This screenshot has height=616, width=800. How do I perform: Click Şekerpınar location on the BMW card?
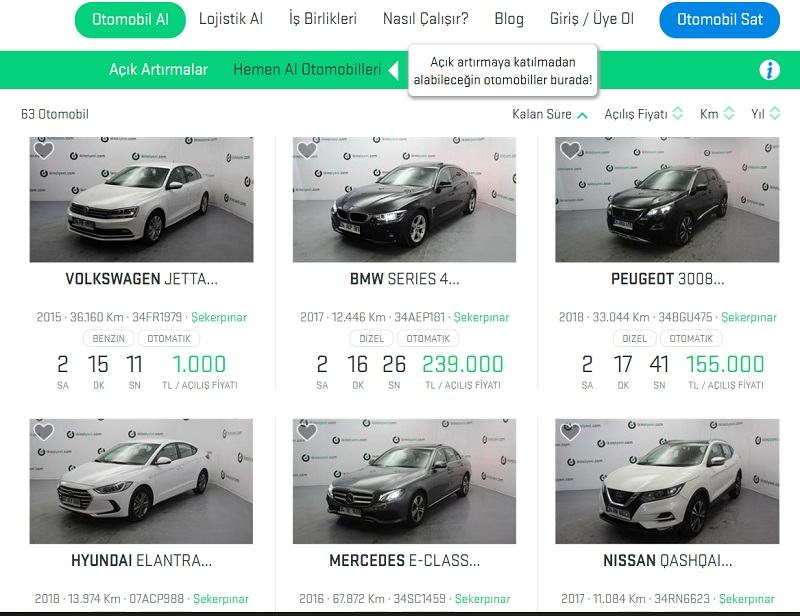(481, 317)
